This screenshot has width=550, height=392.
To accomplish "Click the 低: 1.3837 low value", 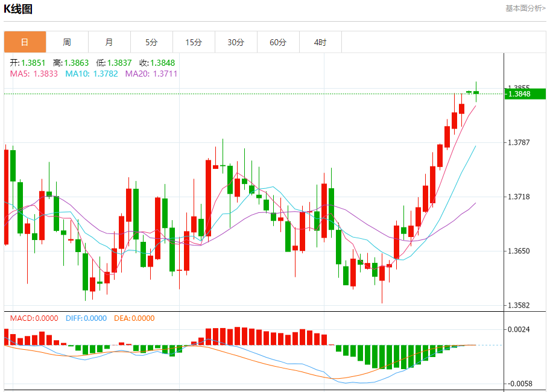I will coord(114,63).
